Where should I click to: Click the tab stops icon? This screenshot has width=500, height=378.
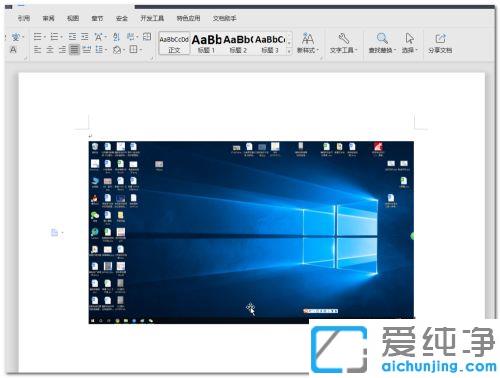tap(147, 36)
